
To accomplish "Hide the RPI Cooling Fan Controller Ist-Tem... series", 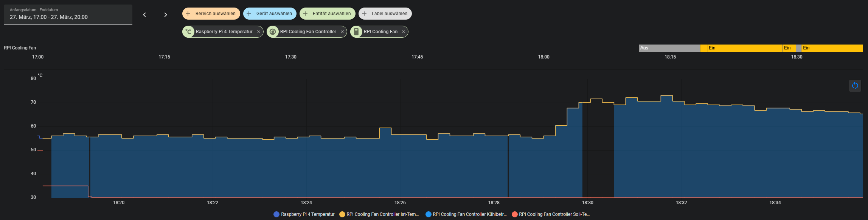I will 379,214.
